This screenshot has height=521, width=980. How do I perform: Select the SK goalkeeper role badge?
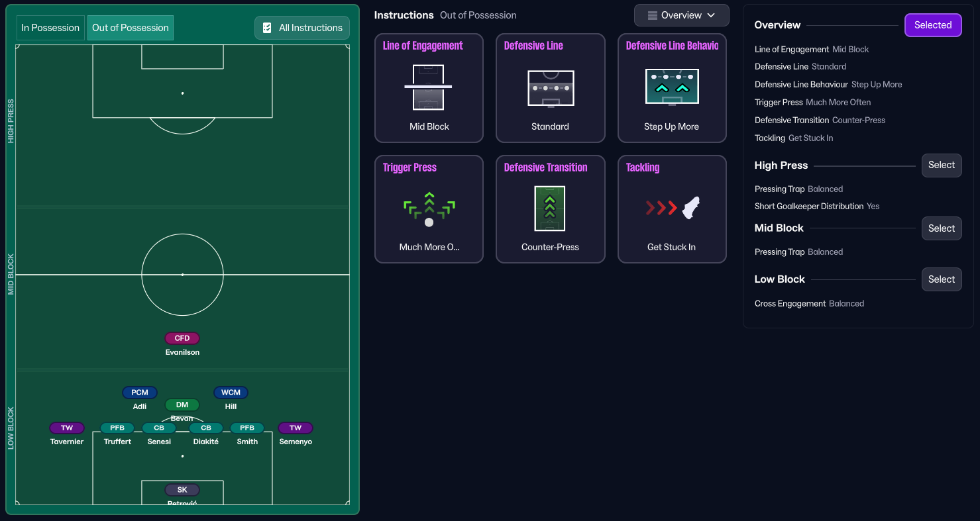(x=182, y=490)
